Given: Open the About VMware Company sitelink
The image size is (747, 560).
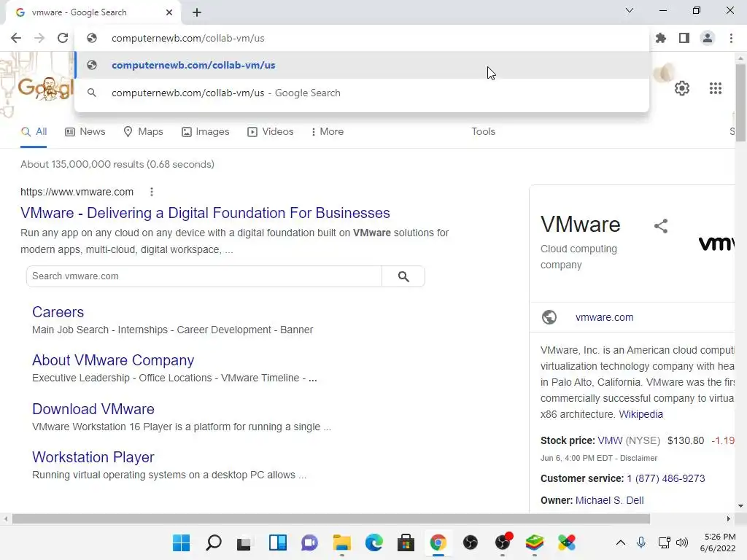Looking at the screenshot, I should (113, 360).
